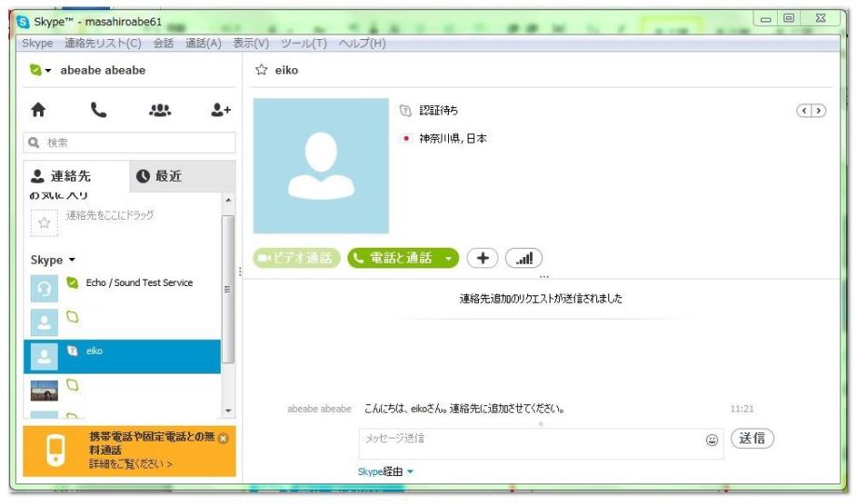The image size is (857, 504).
Task: Favorite eiko using the star icon
Action: pos(261,70)
